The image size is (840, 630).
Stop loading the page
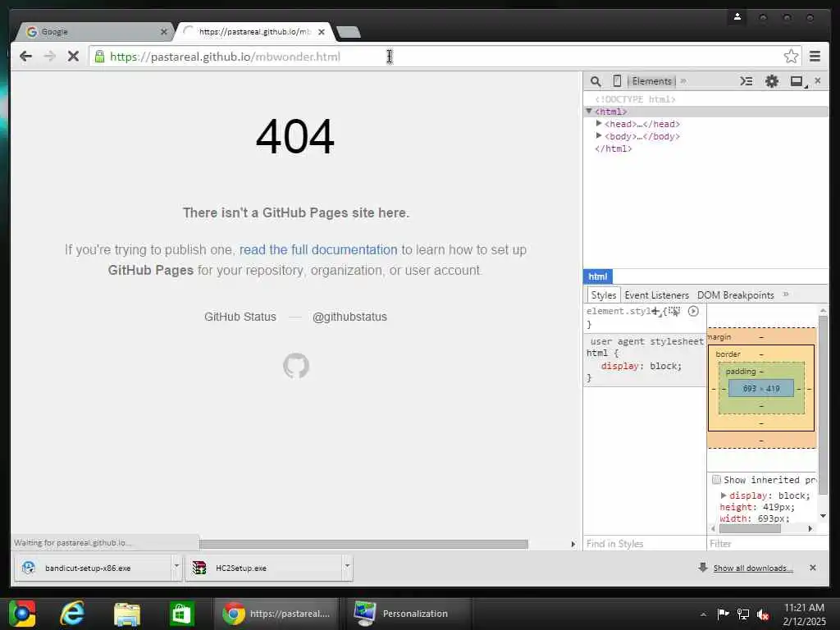73,57
